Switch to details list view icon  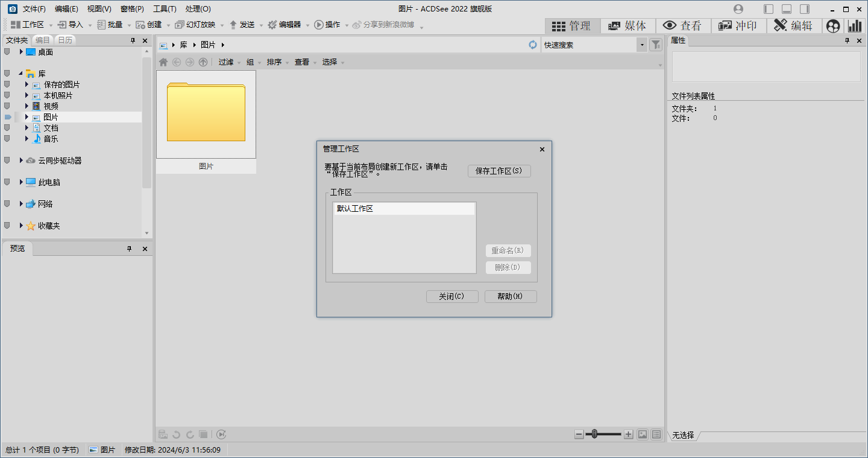click(x=656, y=434)
